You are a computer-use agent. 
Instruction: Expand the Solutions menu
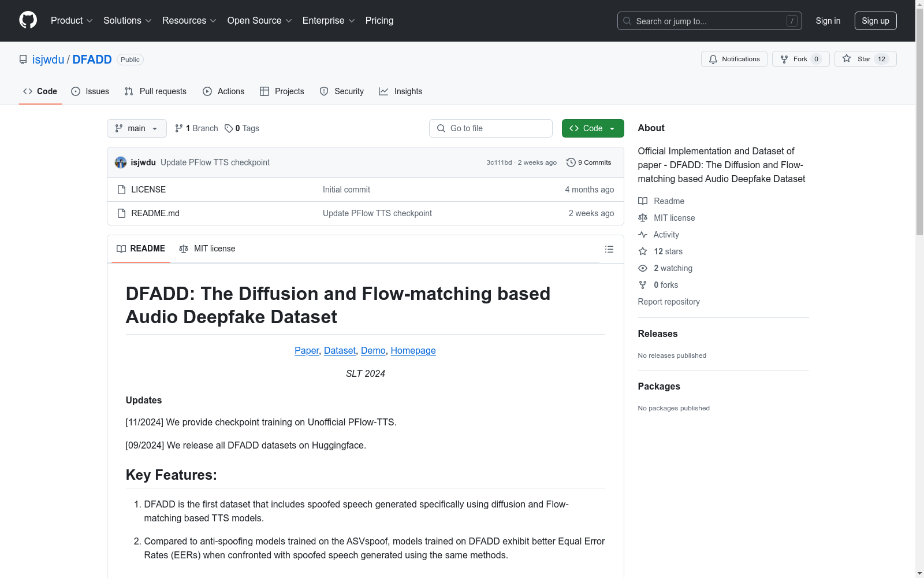coord(128,20)
